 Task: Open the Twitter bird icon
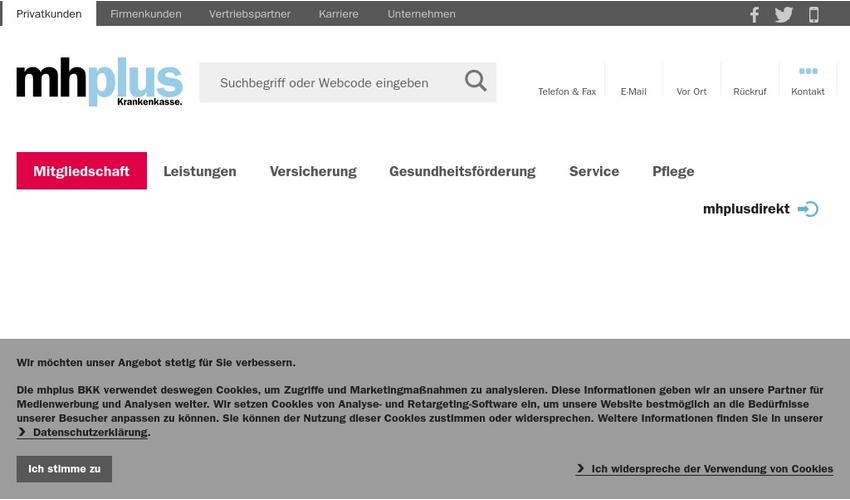pos(784,14)
